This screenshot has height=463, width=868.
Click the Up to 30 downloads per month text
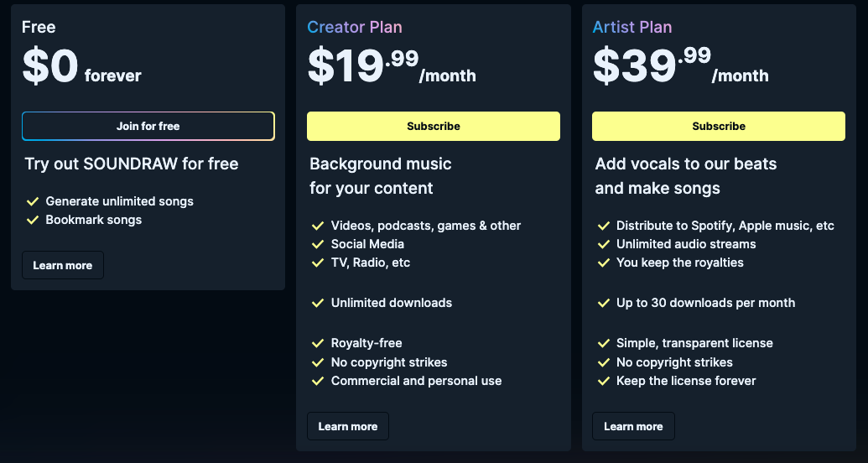click(705, 303)
